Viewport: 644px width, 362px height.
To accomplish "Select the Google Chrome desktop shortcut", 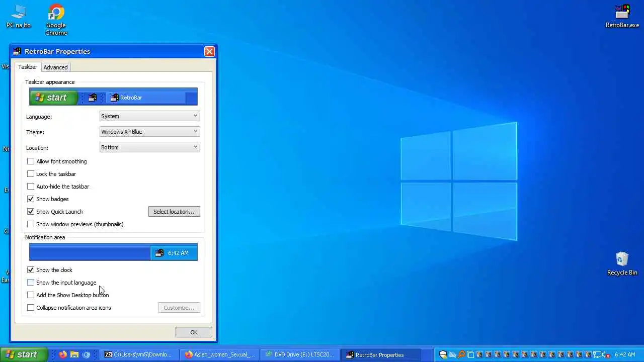I will pyautogui.click(x=56, y=20).
